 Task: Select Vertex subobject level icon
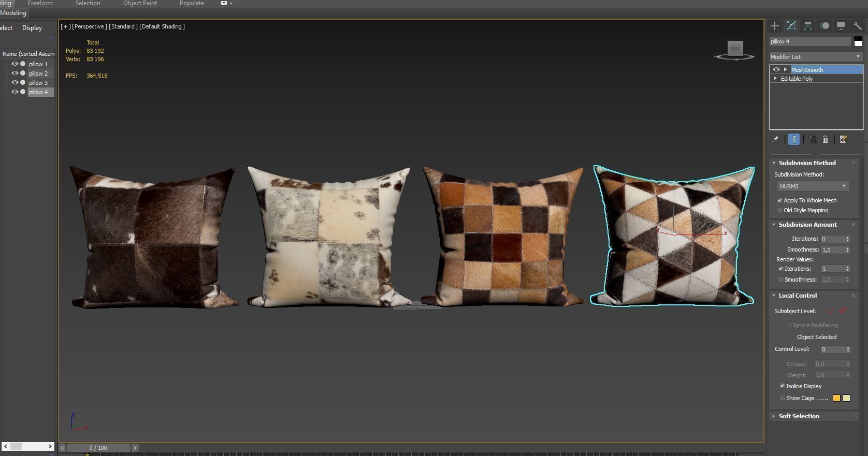(x=831, y=311)
